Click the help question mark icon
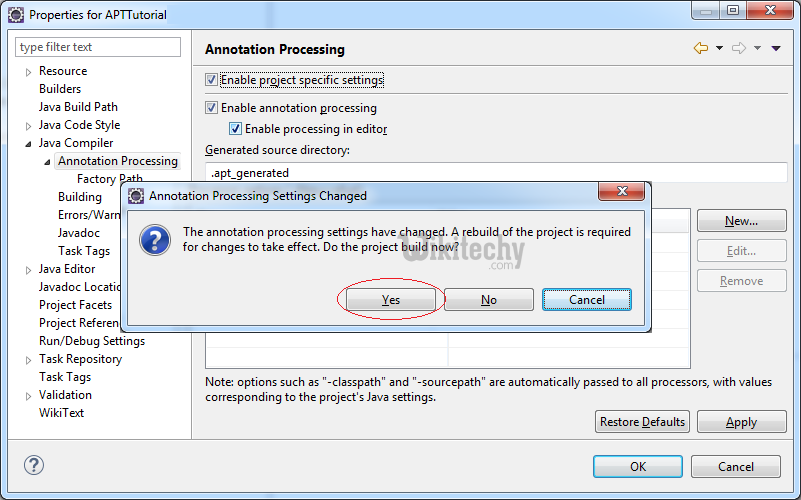 tap(34, 465)
